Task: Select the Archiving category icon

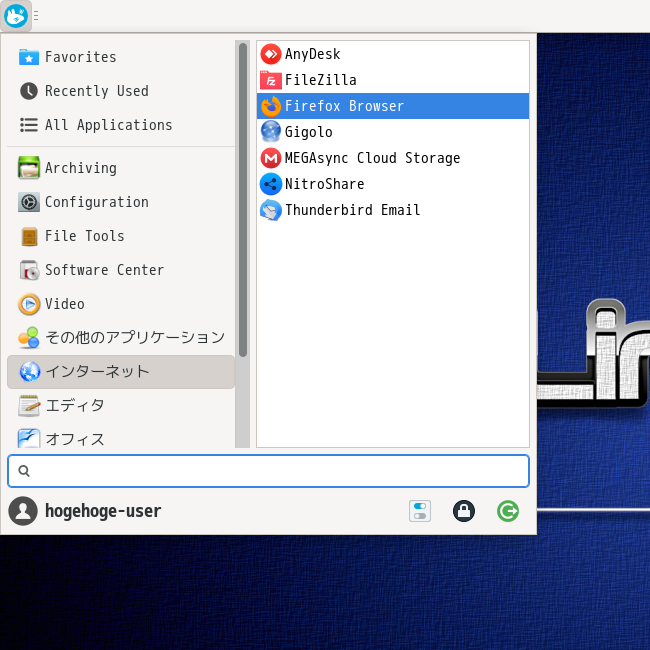Action: coord(29,167)
